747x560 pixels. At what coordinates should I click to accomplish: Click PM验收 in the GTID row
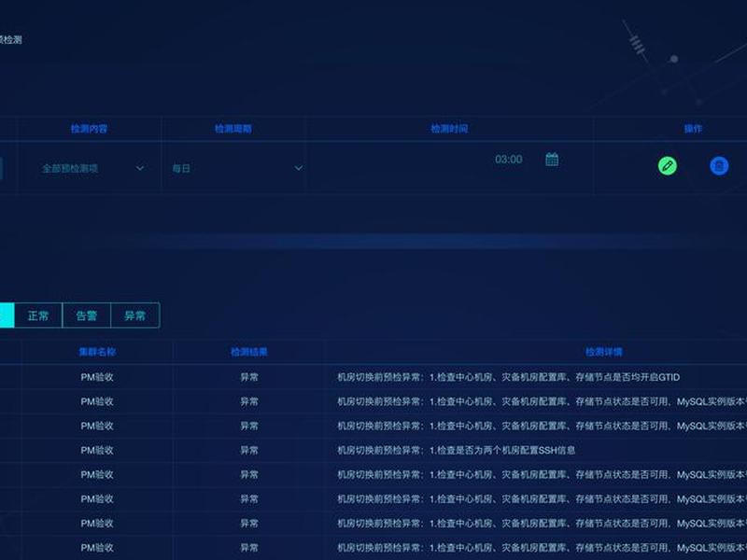97,377
